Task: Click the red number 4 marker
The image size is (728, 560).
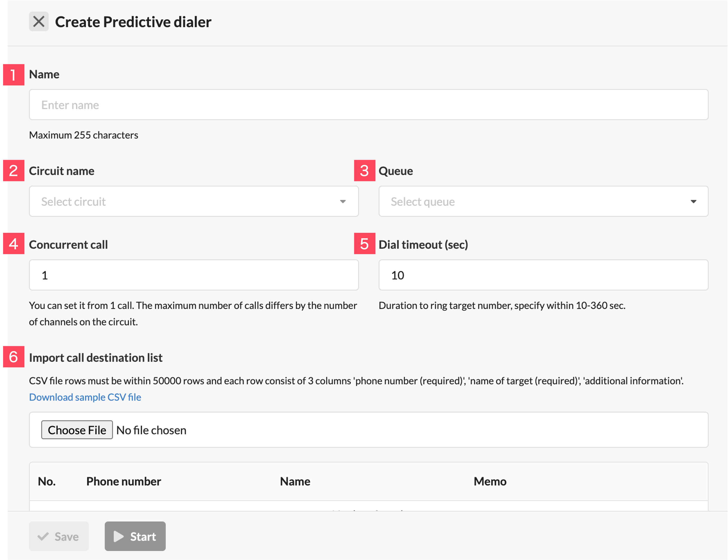Action: tap(14, 243)
